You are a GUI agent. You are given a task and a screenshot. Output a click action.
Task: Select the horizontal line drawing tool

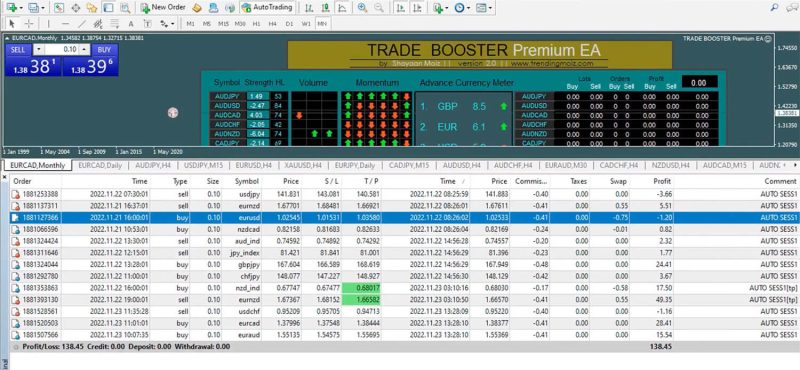coord(65,23)
